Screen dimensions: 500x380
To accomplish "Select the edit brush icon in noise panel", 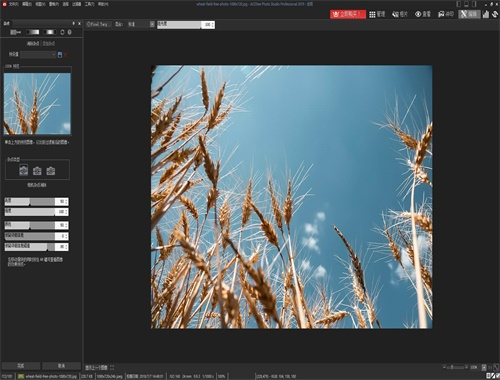I will click(x=16, y=32).
